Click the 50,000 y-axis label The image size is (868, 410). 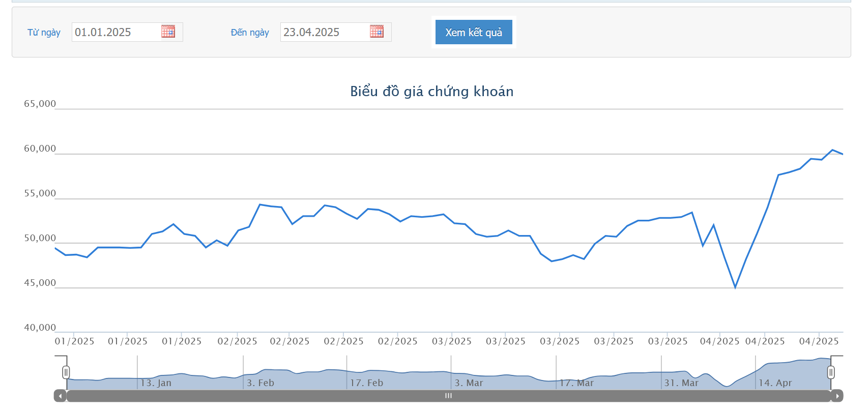coord(40,238)
